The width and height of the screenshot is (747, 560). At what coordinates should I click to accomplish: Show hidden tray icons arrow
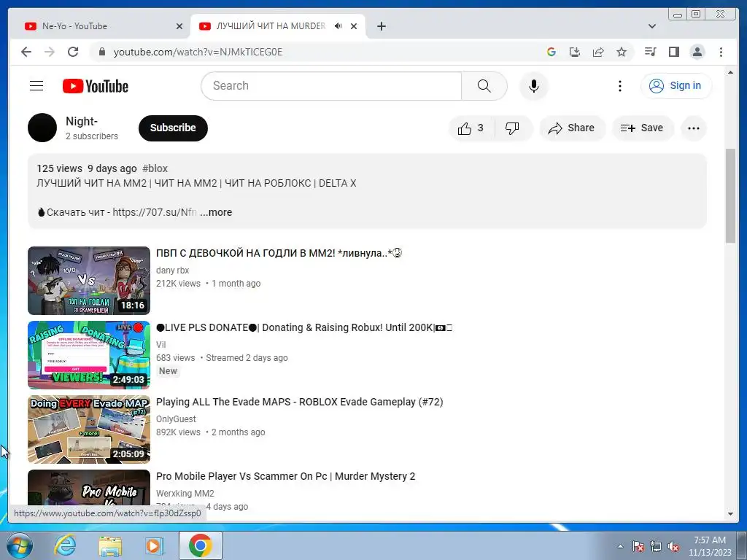click(620, 546)
